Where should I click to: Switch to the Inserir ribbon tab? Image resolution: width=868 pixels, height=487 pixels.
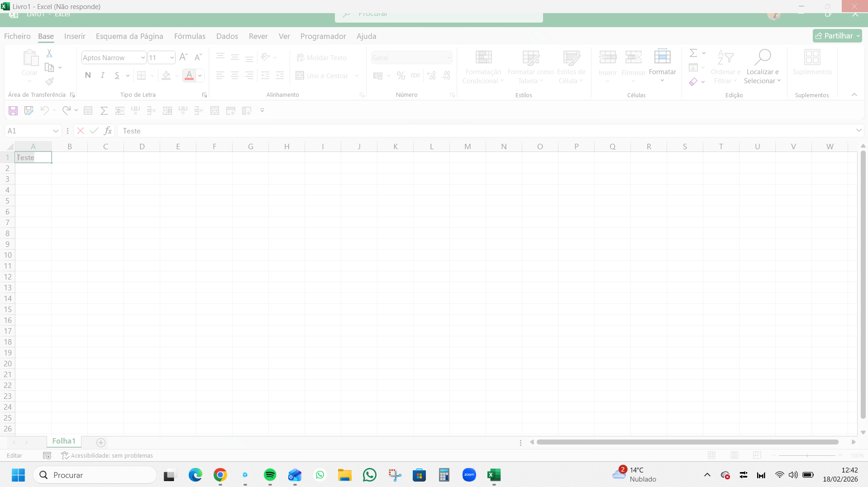coord(75,36)
